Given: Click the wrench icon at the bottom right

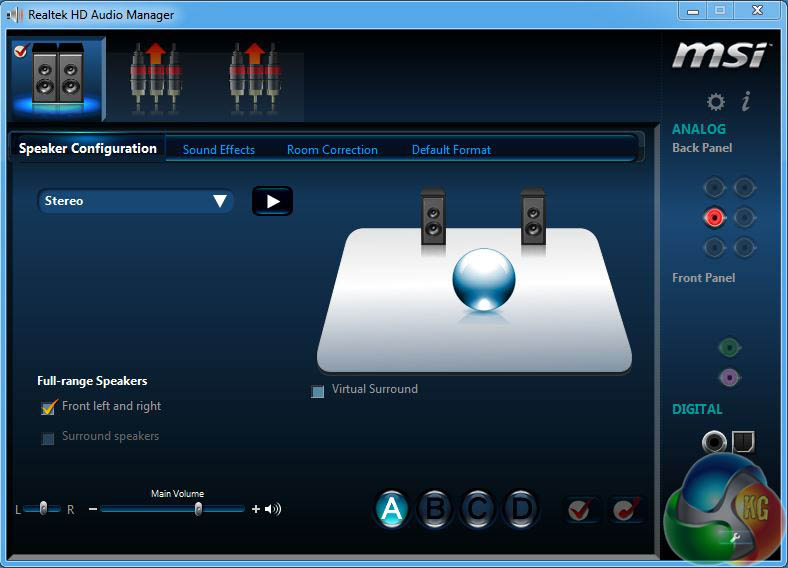Looking at the screenshot, I should 734,538.
